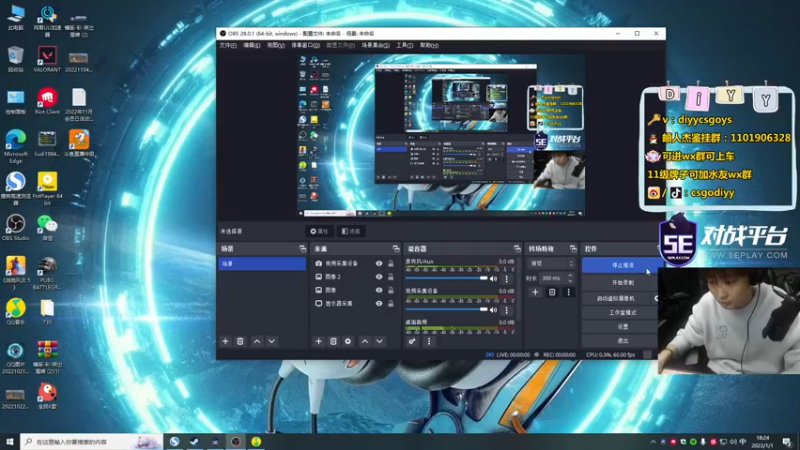Open advanced audio properties gear in mixer
Screen dimensions: 800x450
(412, 341)
